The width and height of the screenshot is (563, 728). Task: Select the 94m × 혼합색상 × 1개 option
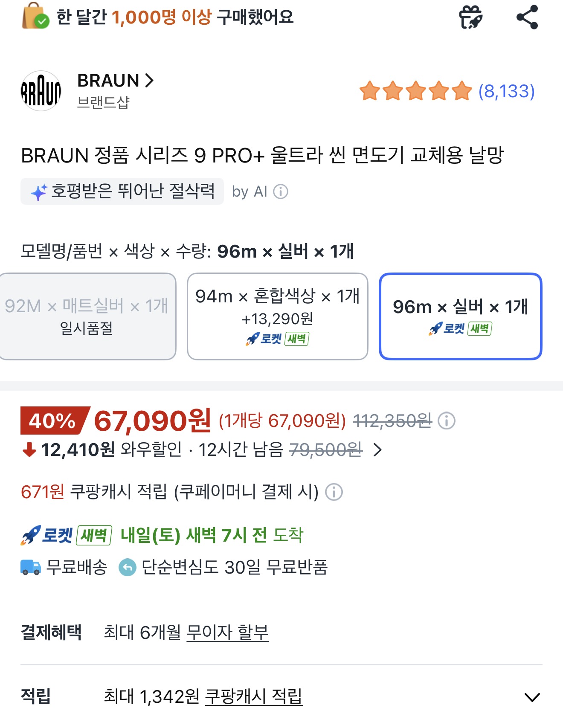click(x=278, y=316)
